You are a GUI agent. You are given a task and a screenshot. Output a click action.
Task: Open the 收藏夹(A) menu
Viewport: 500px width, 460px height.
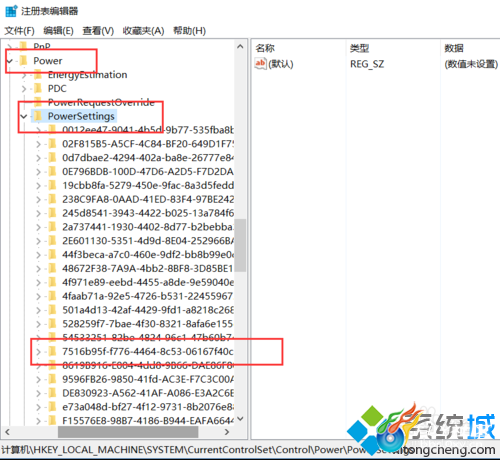(x=143, y=31)
